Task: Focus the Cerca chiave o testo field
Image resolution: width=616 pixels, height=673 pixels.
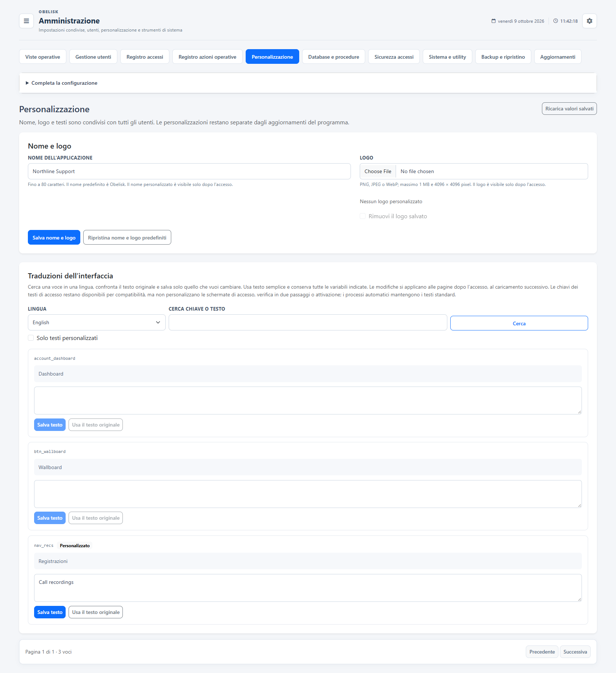Action: (308, 322)
